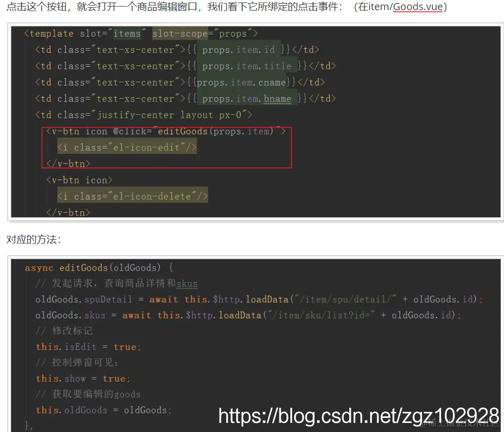Click the plain "<v-btn icon>" code line
This screenshot has height=432, width=504.
point(79,180)
